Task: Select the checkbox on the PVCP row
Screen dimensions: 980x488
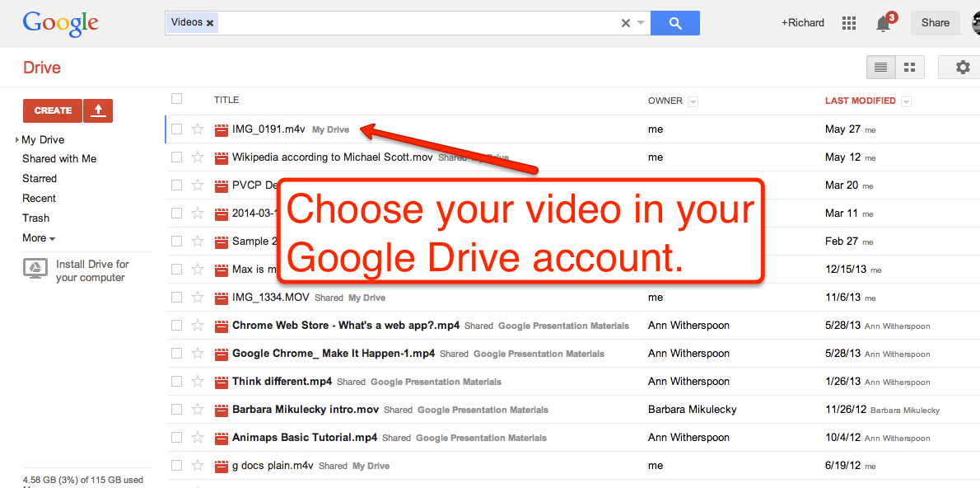Action: click(x=177, y=185)
